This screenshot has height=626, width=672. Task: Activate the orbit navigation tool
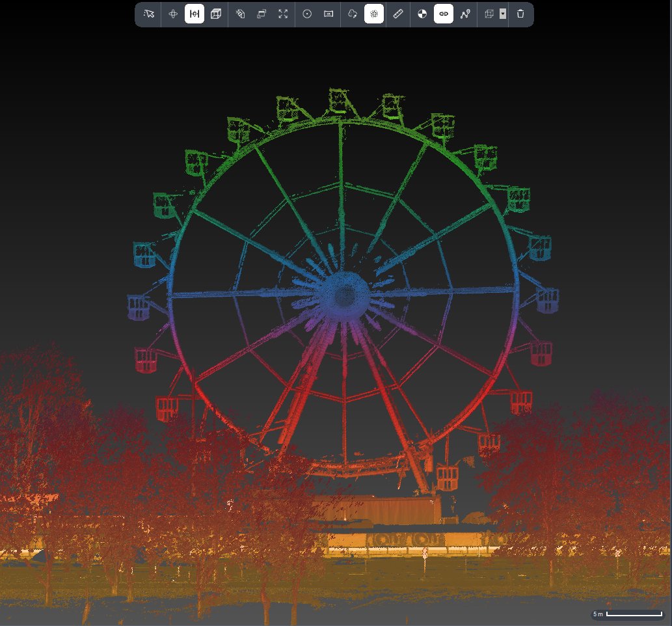[x=172, y=14]
